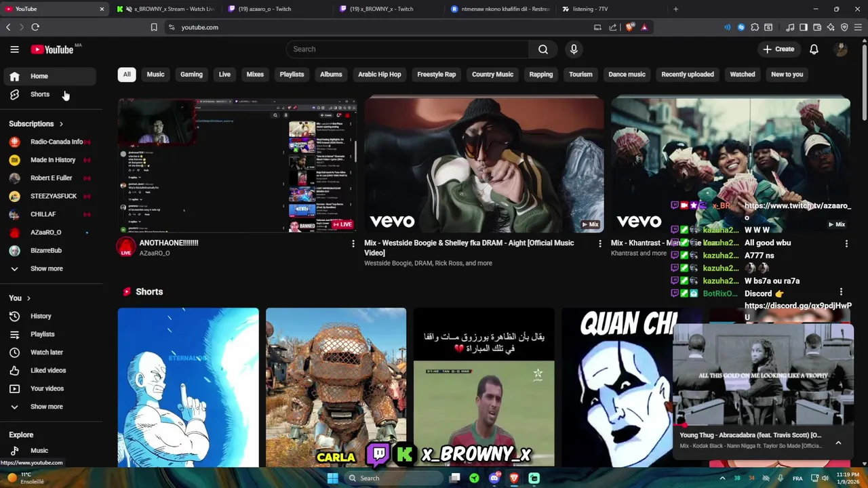The height and width of the screenshot is (488, 868).
Task: Click the YouTube logo
Action: (52, 49)
